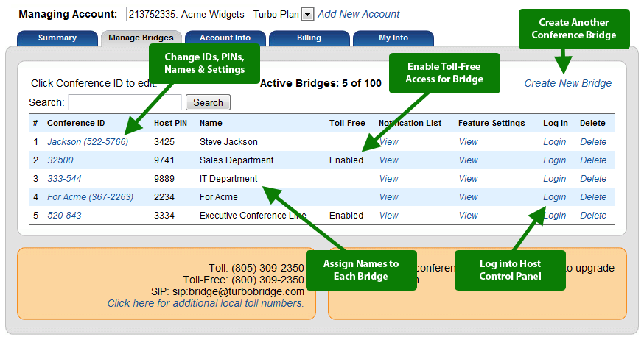644x337 pixels.
Task: Open conference ID 520-843
Action: pos(64,216)
